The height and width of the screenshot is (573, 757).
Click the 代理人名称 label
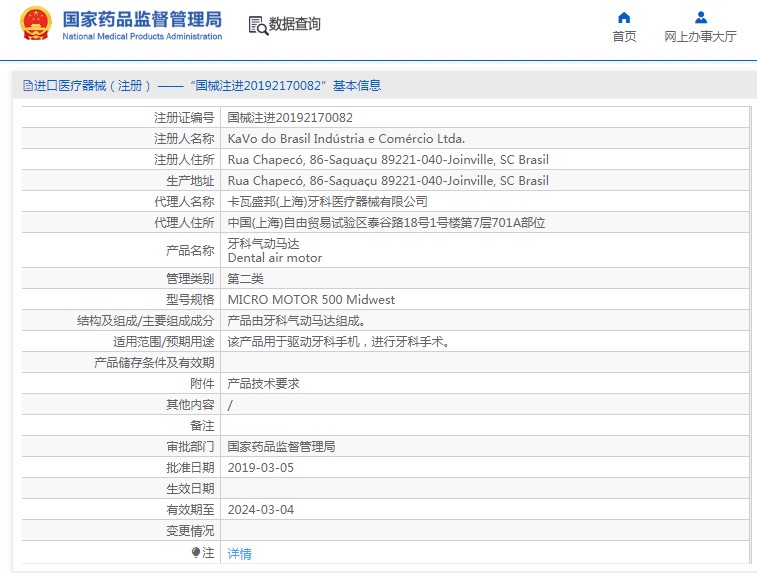(x=184, y=202)
